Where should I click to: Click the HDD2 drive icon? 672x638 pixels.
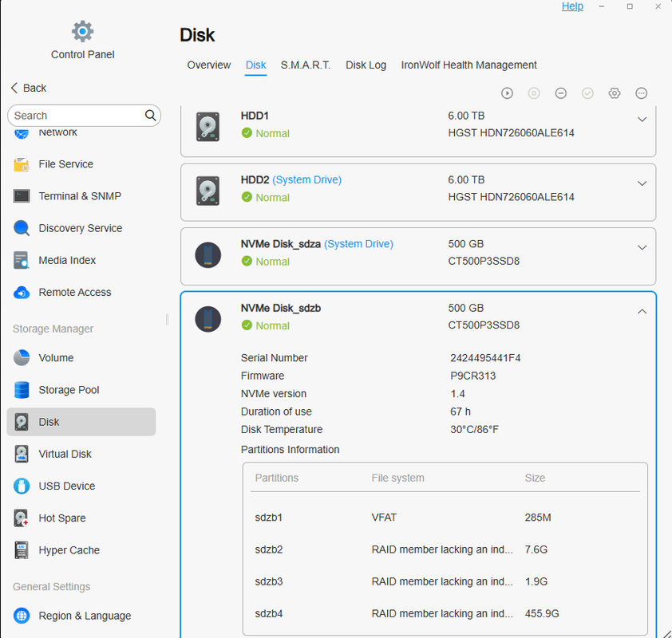(208, 191)
